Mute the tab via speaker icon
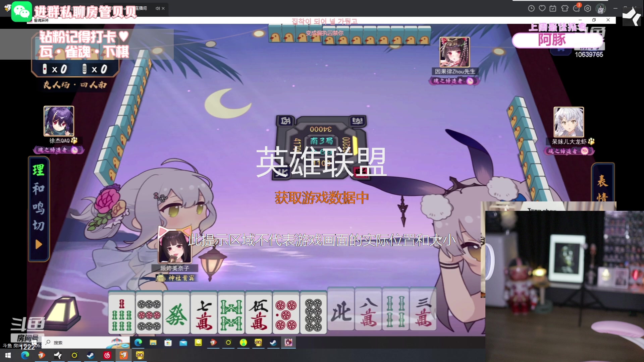This screenshot has width=644, height=362. click(157, 8)
